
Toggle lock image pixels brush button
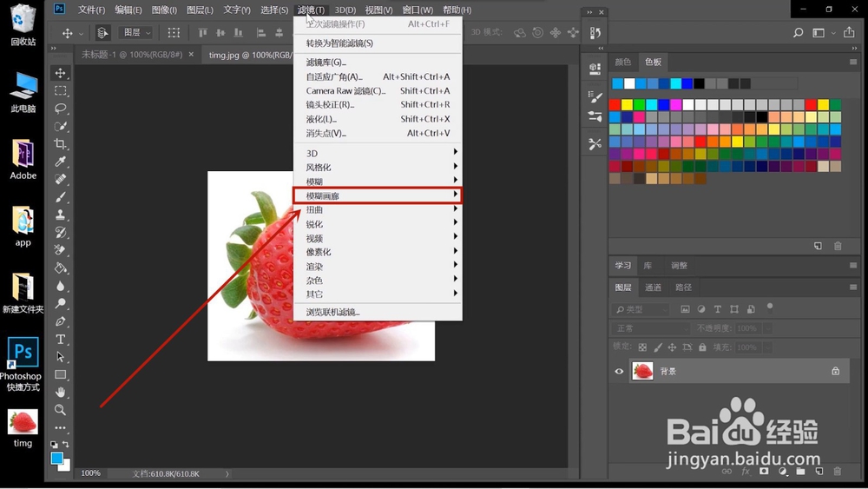point(657,347)
